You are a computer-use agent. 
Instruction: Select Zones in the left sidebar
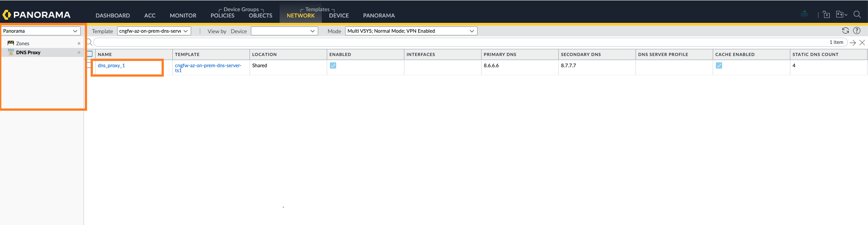coord(22,43)
